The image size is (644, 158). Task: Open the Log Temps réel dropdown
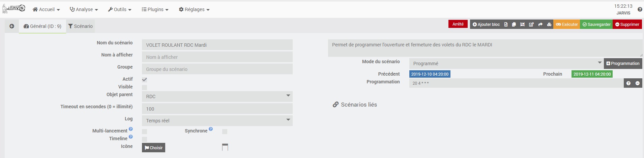(217, 121)
